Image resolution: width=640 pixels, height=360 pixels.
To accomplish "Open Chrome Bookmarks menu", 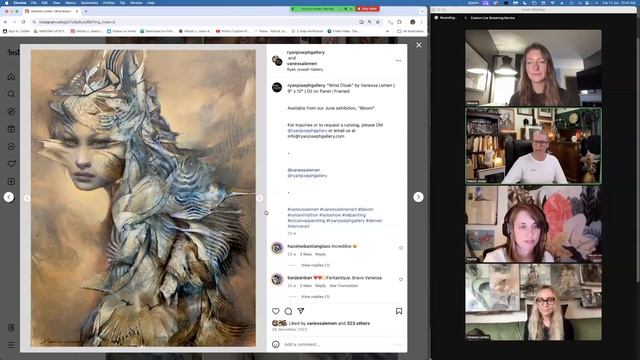I will pos(89,3).
